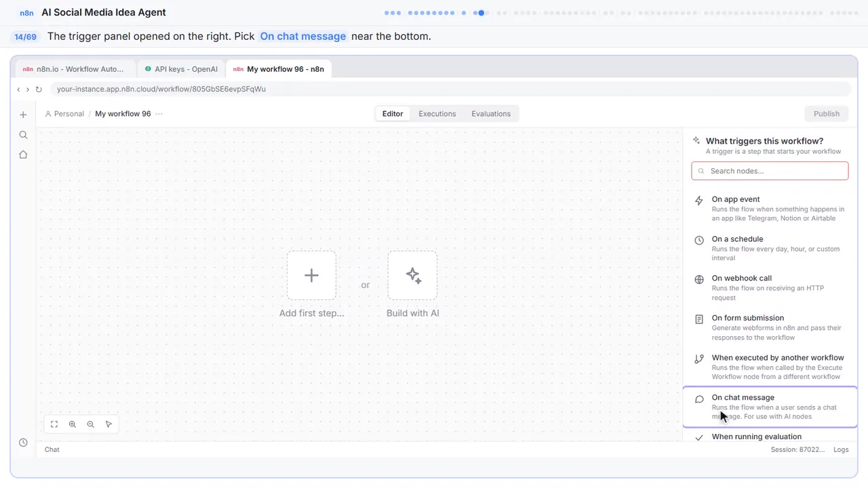Fit canvas to view icon
The image size is (868, 488).
pyautogui.click(x=54, y=424)
